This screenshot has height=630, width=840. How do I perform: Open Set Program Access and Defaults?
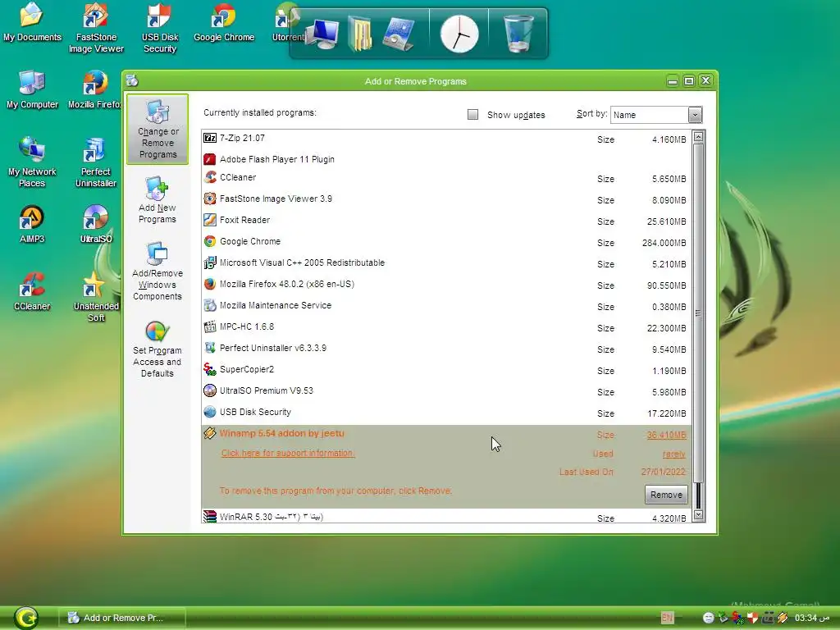coord(157,349)
